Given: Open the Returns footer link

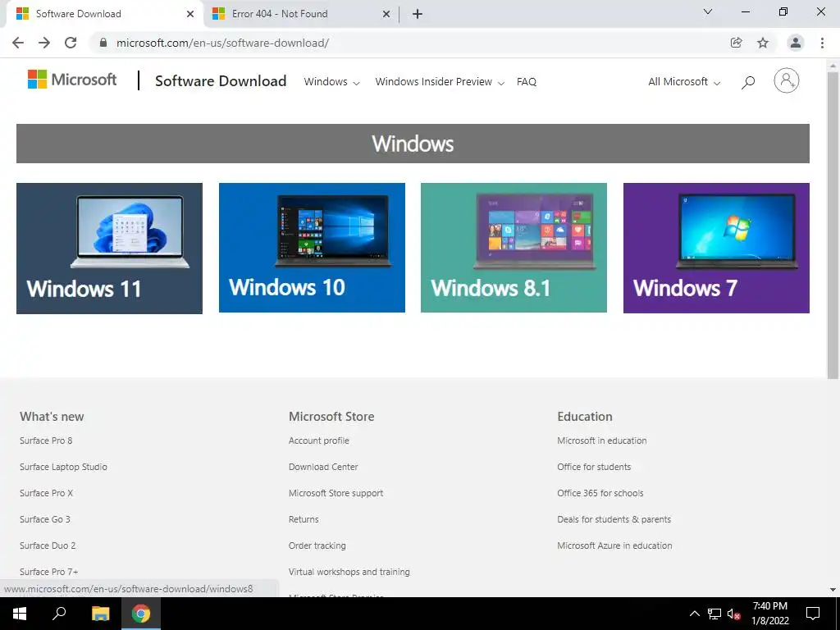Looking at the screenshot, I should tap(304, 519).
